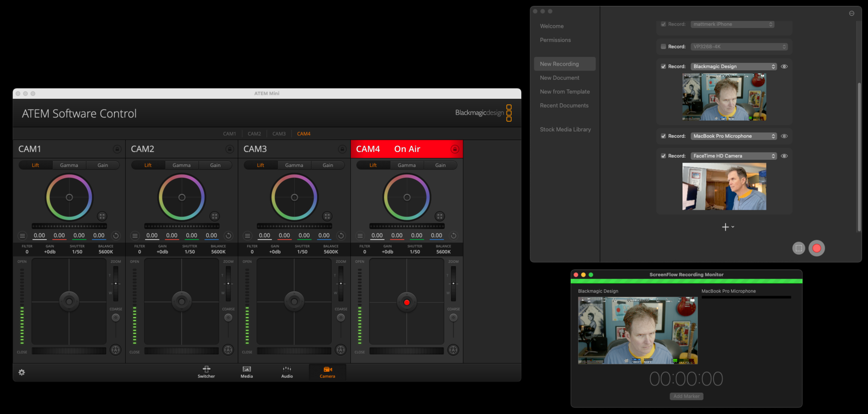Click CAM2 lock icon in header

tap(230, 149)
